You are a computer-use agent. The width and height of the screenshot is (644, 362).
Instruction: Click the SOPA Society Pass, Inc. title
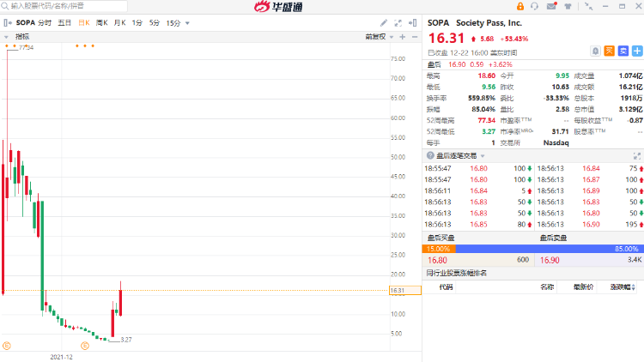coord(474,23)
